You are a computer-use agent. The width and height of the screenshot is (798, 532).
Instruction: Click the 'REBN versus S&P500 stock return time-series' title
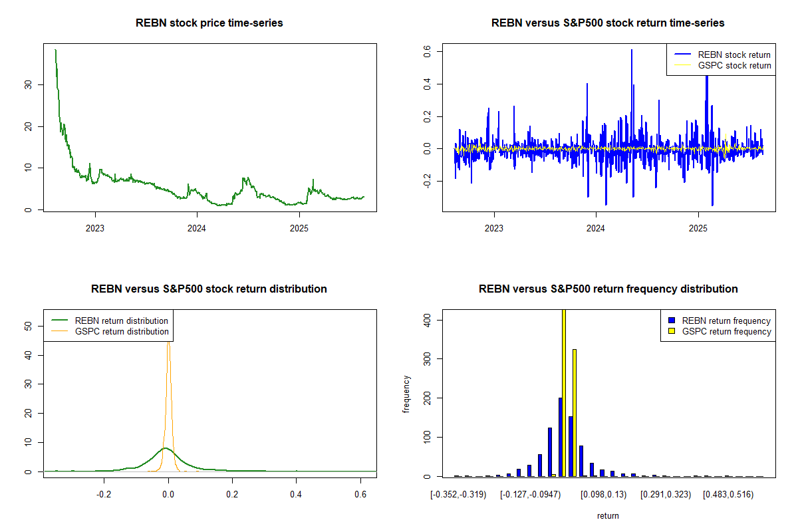tap(608, 23)
